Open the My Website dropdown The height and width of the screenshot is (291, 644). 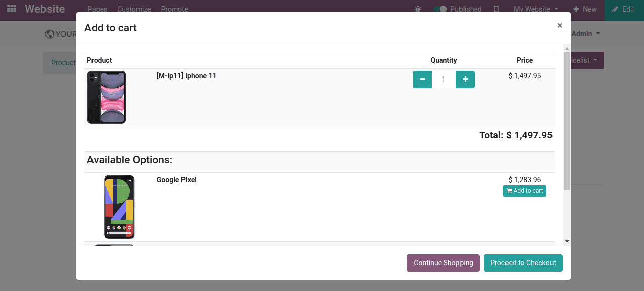(x=536, y=9)
